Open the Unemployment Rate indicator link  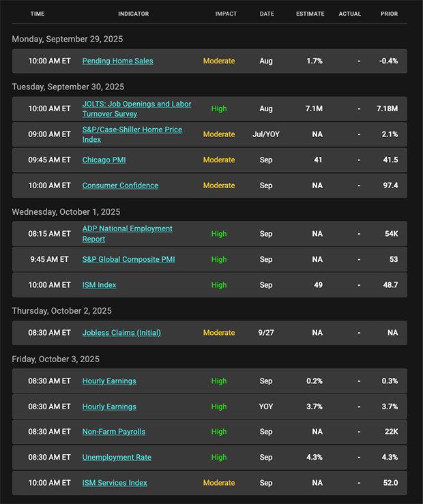117,458
